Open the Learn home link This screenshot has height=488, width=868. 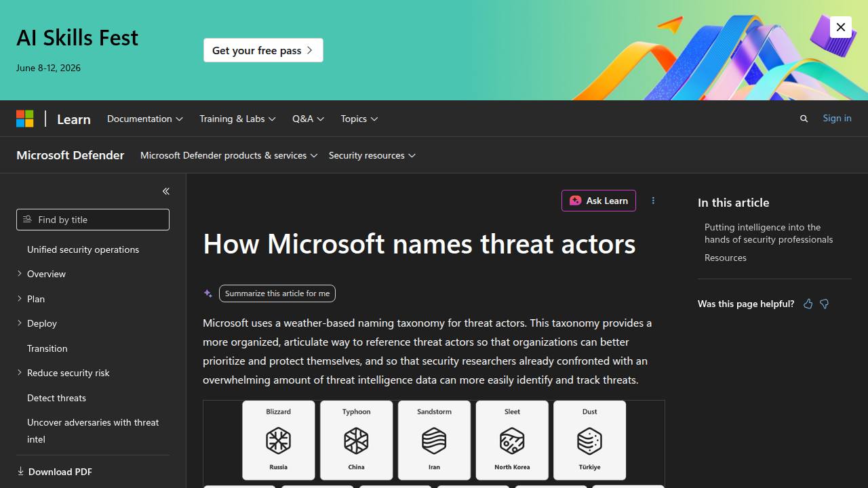pyautogui.click(x=74, y=119)
